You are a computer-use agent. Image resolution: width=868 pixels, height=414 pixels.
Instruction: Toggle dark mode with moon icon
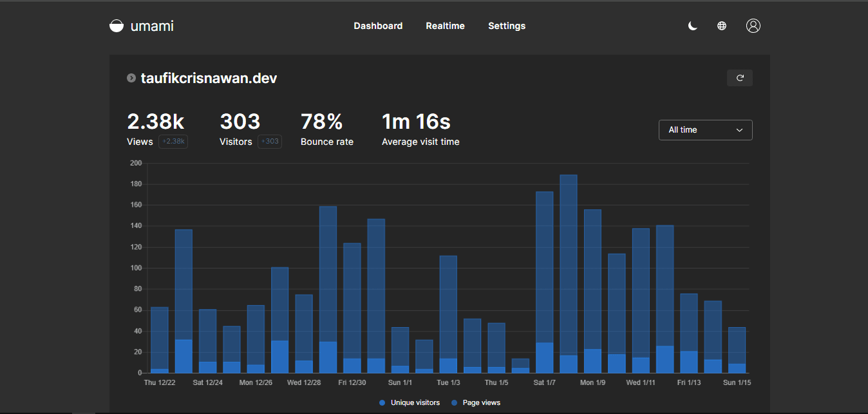(x=693, y=26)
